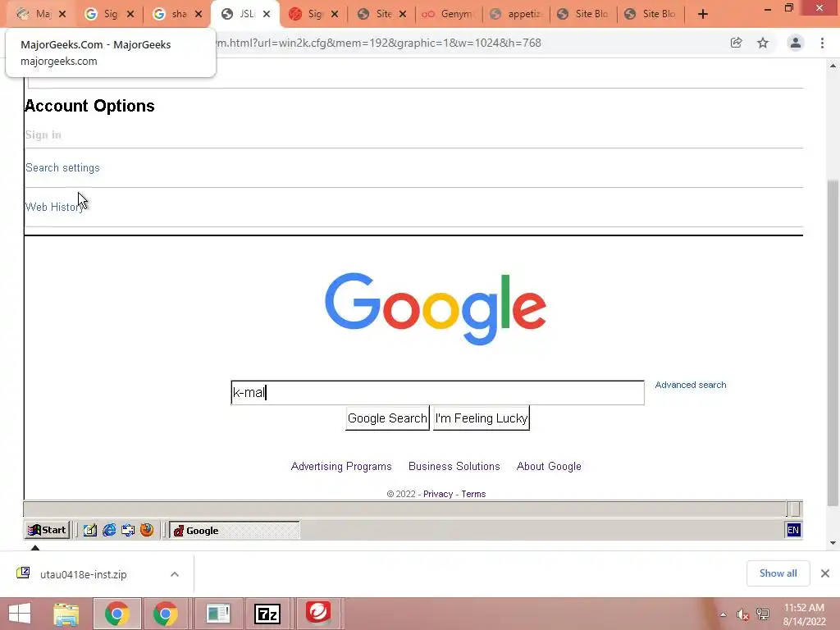
Task: Click the EN language indicator
Action: (793, 531)
